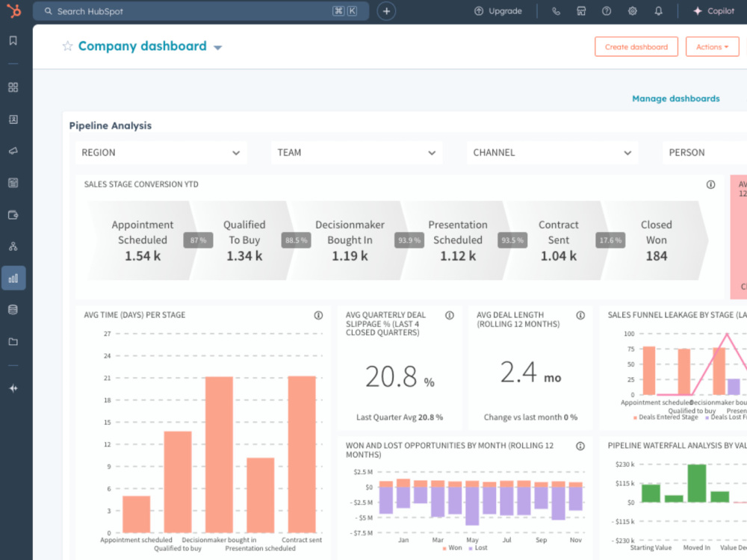Open the content icon in sidebar
This screenshot has height=560, width=747.
pyautogui.click(x=13, y=183)
